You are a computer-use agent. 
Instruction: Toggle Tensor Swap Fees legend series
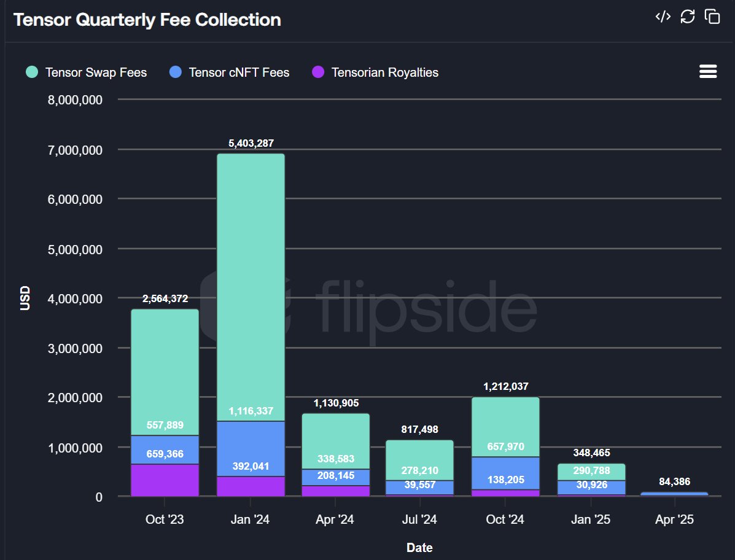pyautogui.click(x=87, y=72)
